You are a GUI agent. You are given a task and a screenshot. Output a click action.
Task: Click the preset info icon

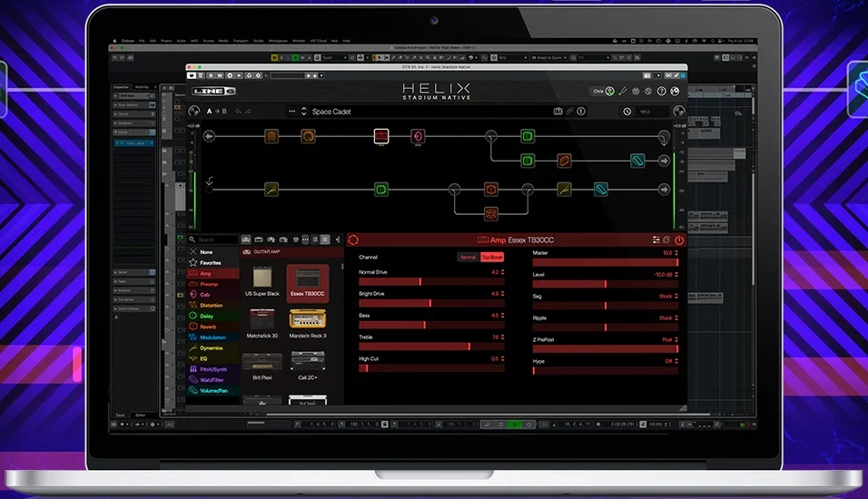(581, 112)
